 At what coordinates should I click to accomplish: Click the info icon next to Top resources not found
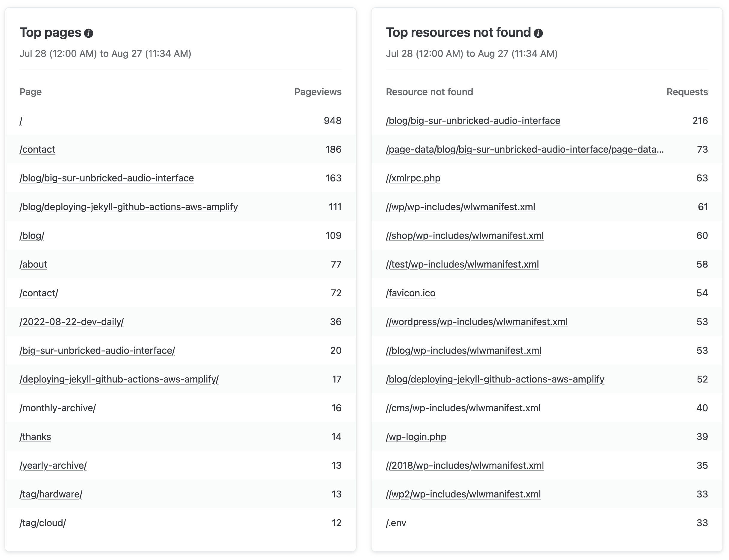(541, 32)
